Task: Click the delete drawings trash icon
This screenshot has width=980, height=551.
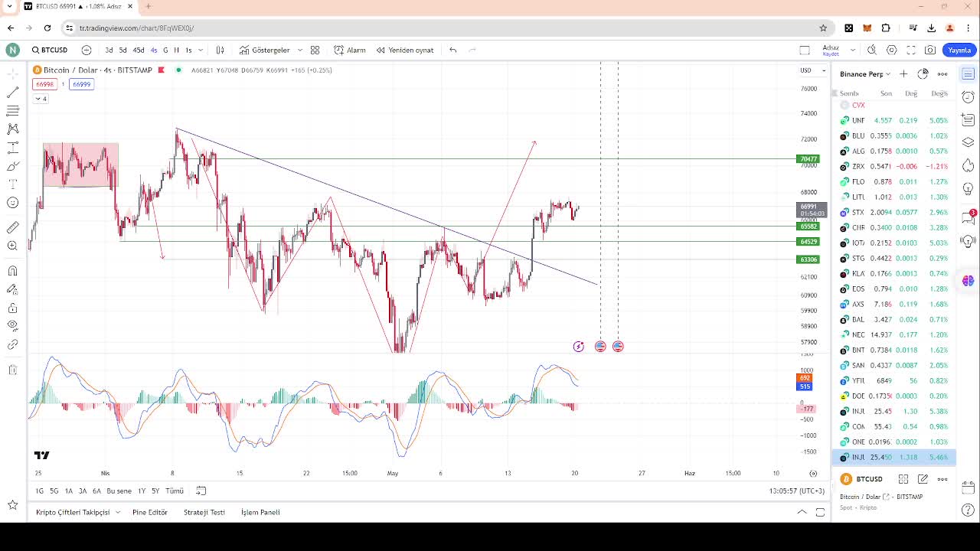Action: tap(12, 370)
